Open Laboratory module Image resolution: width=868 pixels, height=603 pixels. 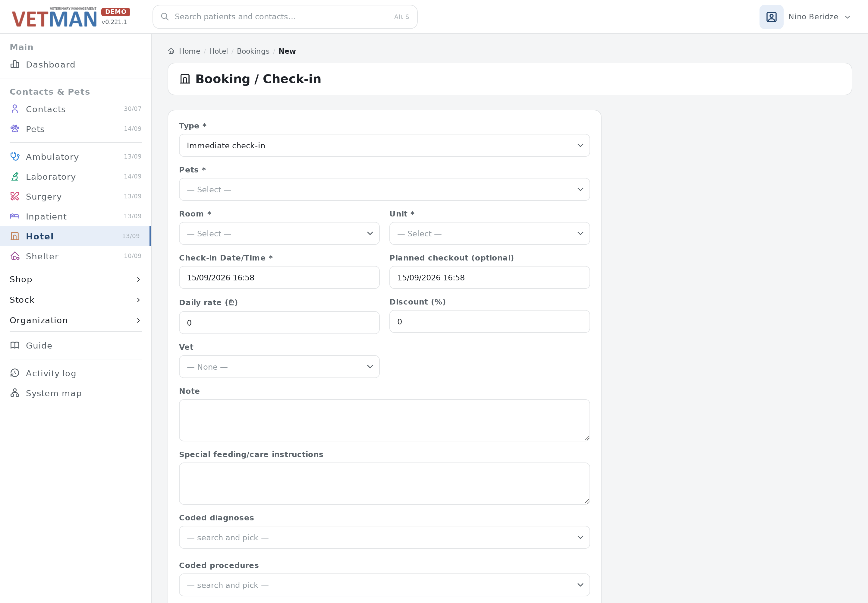(x=51, y=177)
